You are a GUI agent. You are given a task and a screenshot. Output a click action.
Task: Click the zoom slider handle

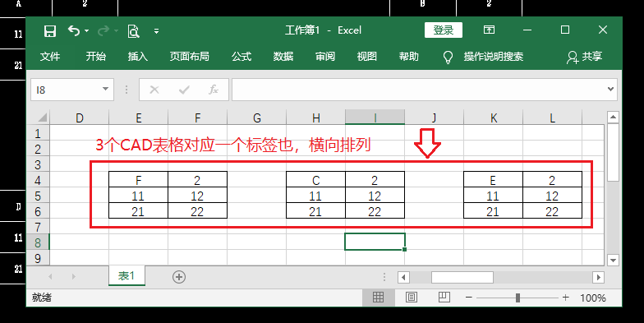pos(517,298)
